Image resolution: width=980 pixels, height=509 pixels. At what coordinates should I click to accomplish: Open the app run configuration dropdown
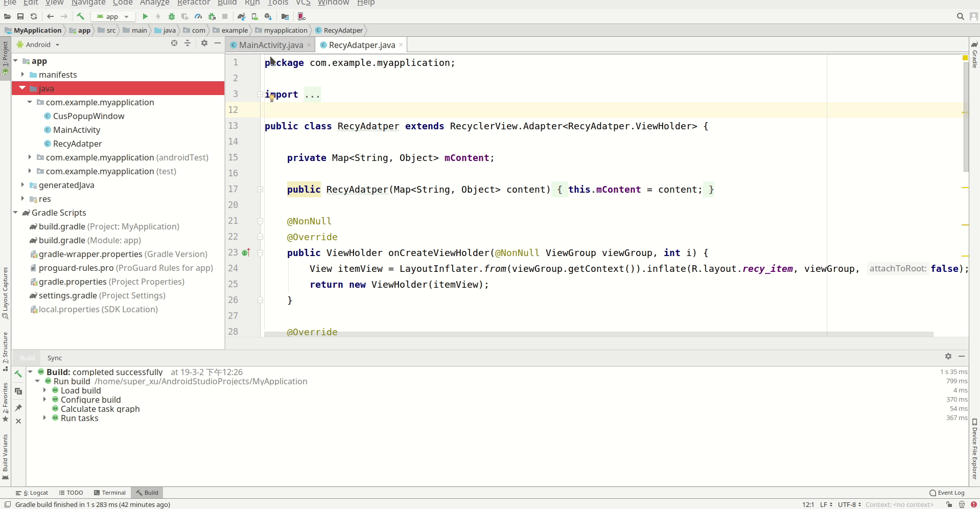(x=113, y=16)
